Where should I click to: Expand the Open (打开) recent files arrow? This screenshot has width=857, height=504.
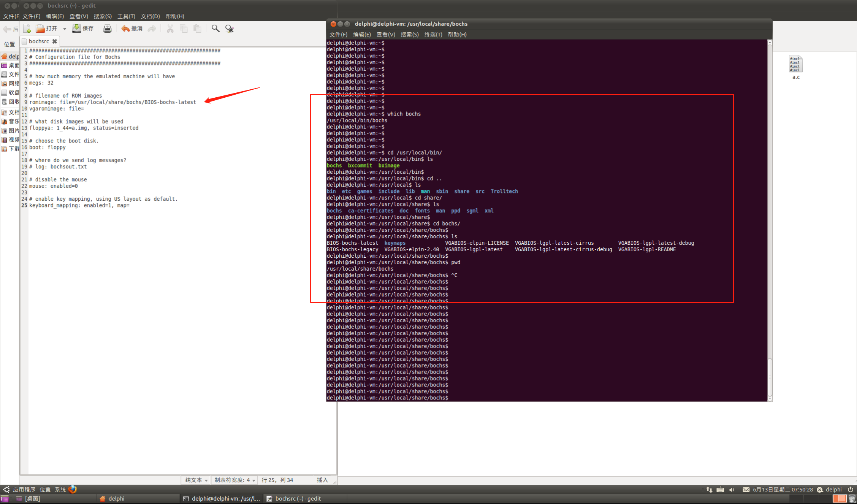point(65,29)
